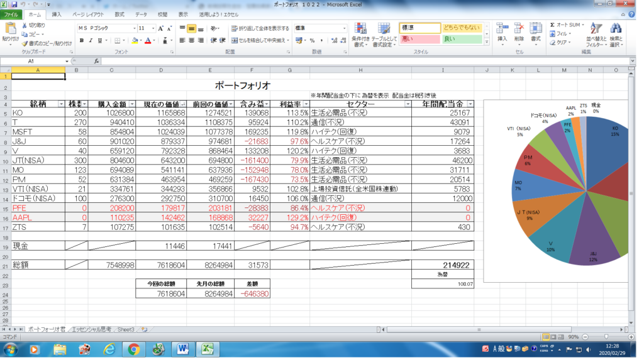Click the クリア (Clear) button
Image resolution: width=644 pixels, height=360 pixels.
point(561,42)
